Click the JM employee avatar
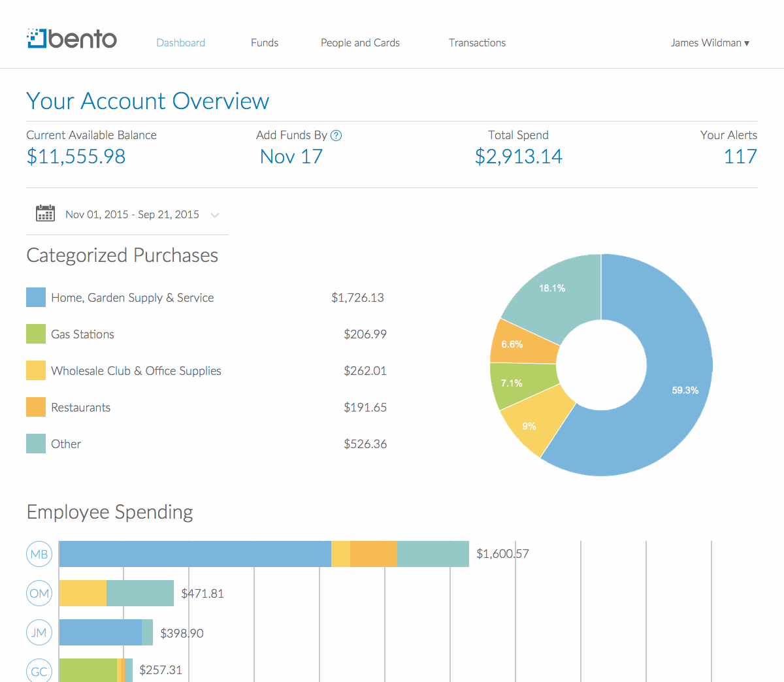This screenshot has width=784, height=682. [39, 632]
